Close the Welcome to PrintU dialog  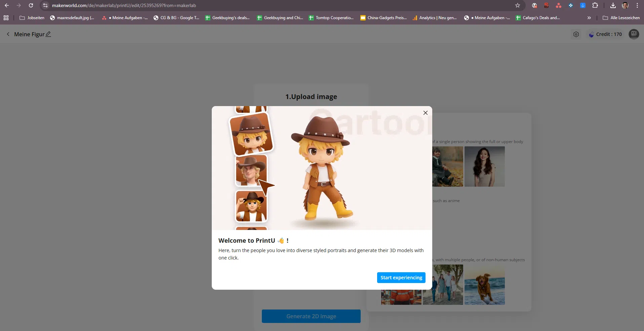pyautogui.click(x=425, y=113)
